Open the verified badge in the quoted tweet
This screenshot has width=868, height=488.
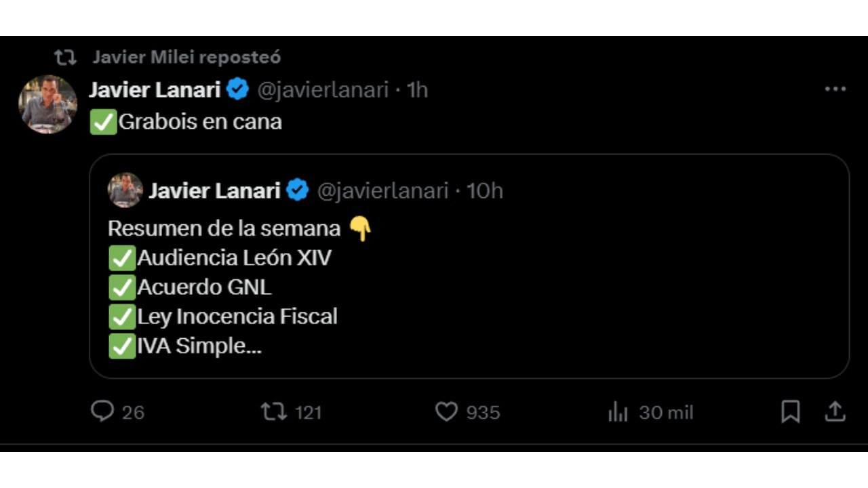297,190
